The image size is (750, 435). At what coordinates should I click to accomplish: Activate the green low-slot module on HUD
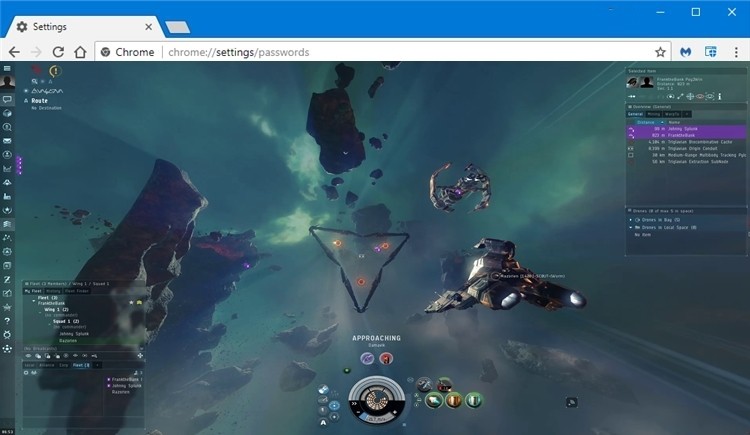[474, 401]
